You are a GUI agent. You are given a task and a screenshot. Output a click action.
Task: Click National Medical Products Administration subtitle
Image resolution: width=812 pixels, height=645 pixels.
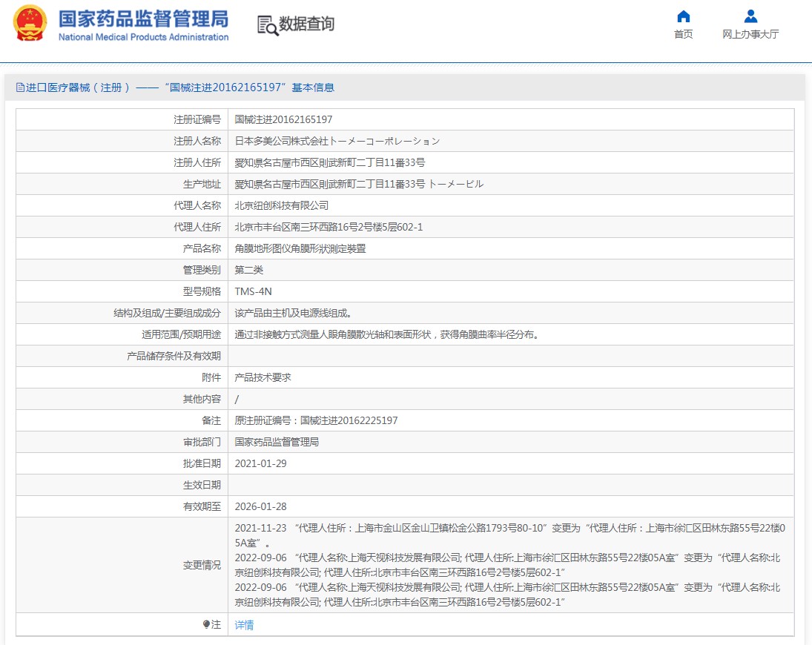coord(143,37)
